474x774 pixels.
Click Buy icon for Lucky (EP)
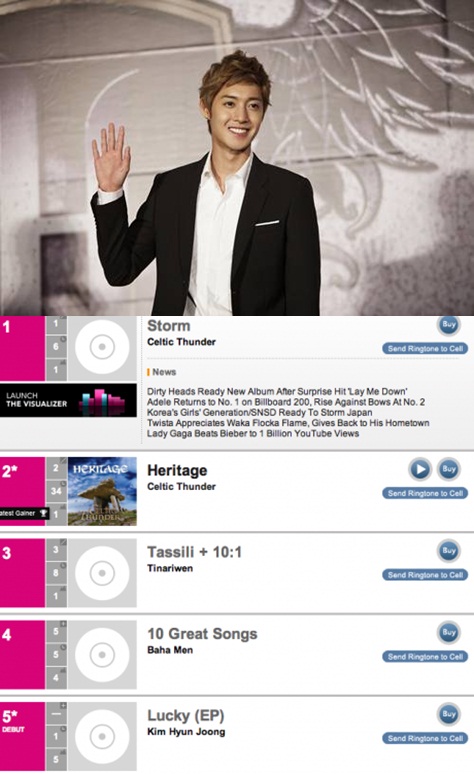pos(449,714)
